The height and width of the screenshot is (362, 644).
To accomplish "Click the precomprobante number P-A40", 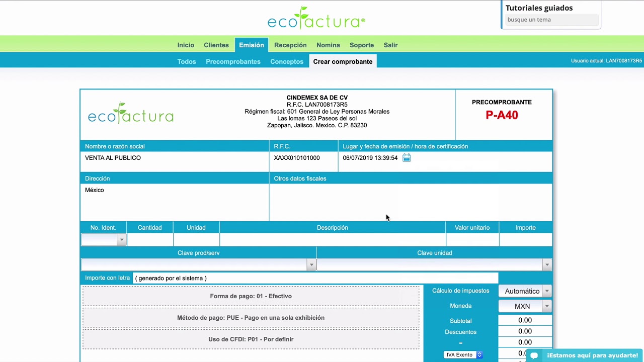I will (x=502, y=115).
